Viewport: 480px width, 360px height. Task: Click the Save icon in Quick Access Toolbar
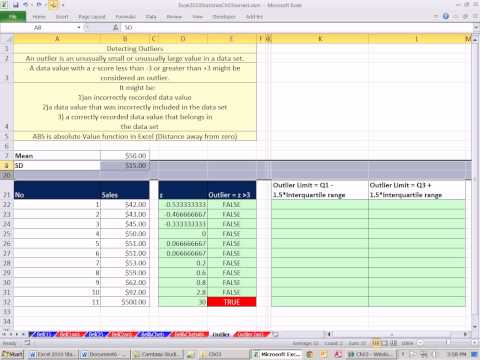(15, 5)
